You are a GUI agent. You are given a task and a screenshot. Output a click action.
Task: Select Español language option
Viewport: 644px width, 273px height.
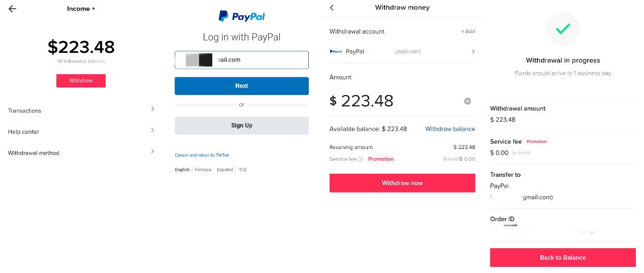click(225, 170)
